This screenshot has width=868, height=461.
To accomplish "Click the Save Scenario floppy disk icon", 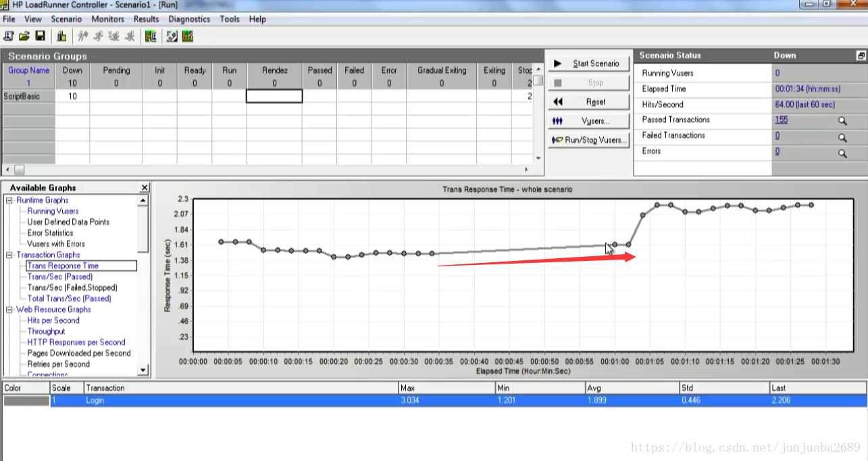I will click(x=41, y=36).
